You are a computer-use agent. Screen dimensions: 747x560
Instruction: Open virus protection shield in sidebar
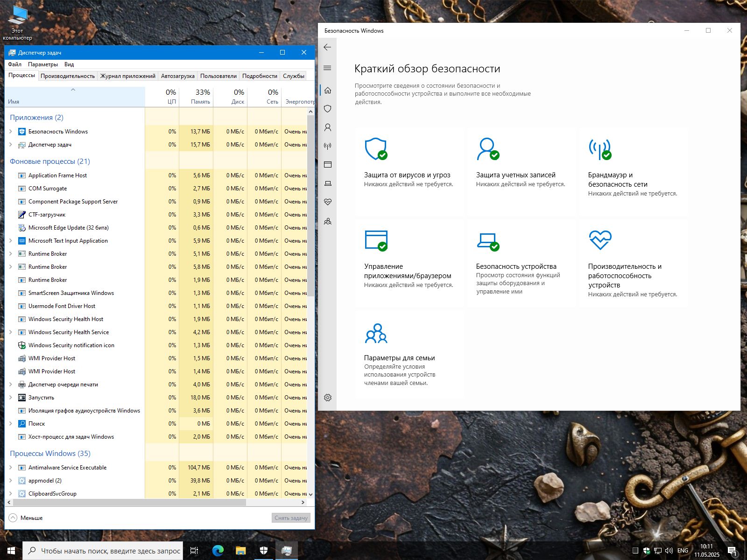[327, 109]
